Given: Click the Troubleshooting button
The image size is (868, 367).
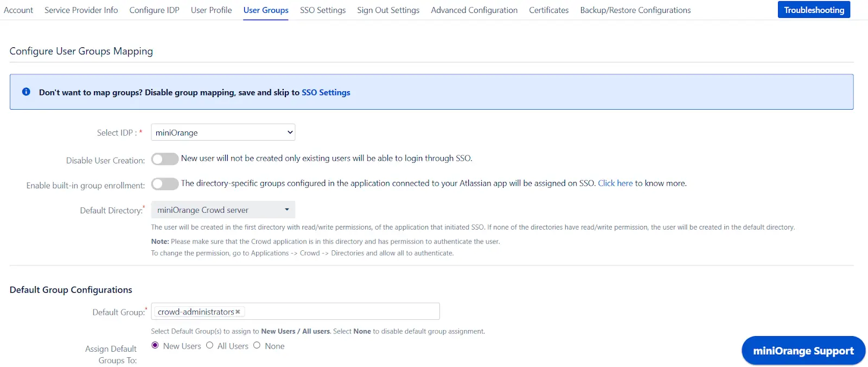Looking at the screenshot, I should [814, 10].
